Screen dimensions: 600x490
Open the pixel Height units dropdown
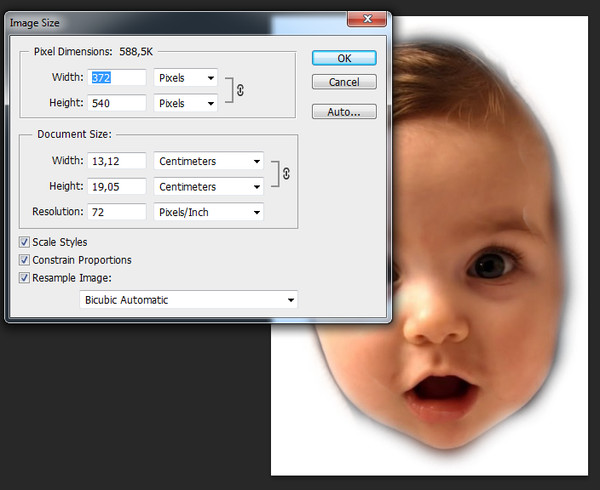[x=186, y=103]
